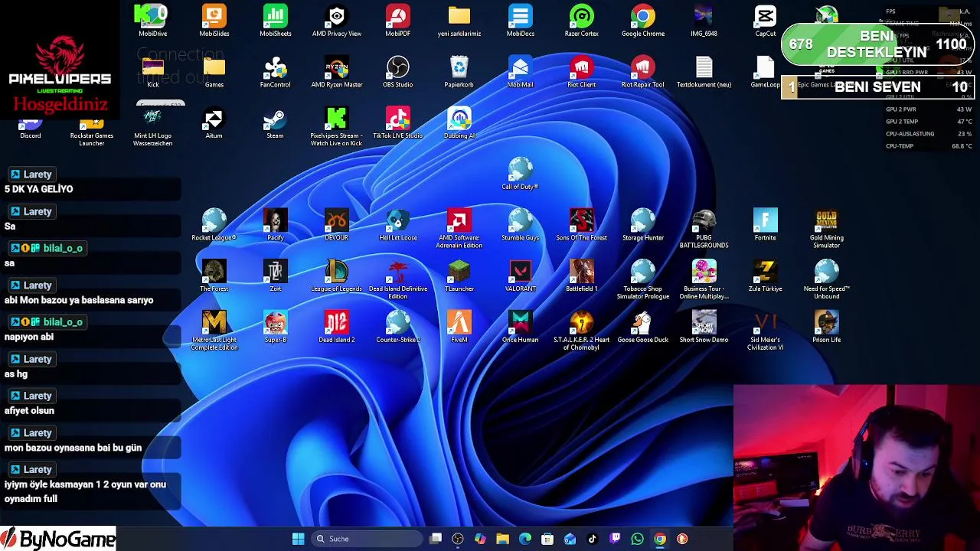
Task: Open Battlefield 1 desktop icon
Action: point(581,276)
